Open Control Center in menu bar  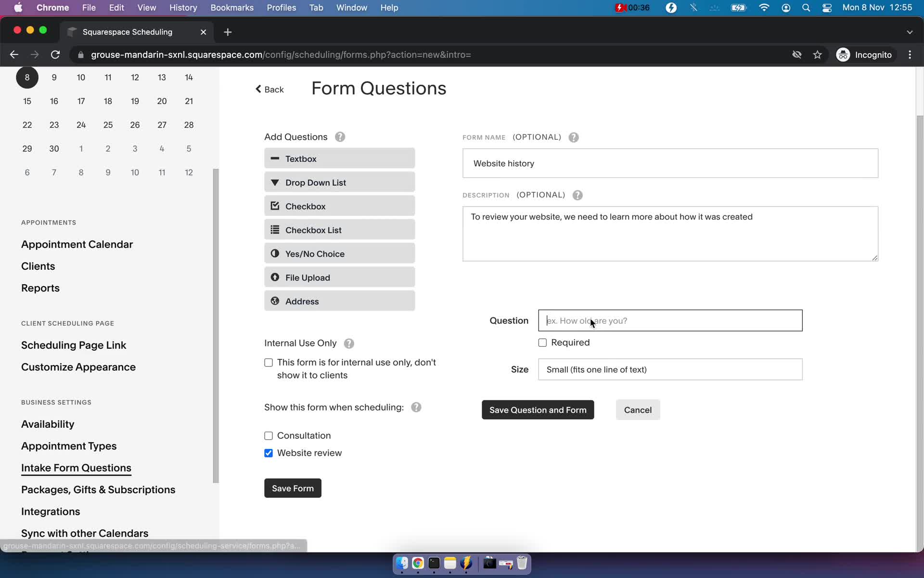[x=827, y=8]
